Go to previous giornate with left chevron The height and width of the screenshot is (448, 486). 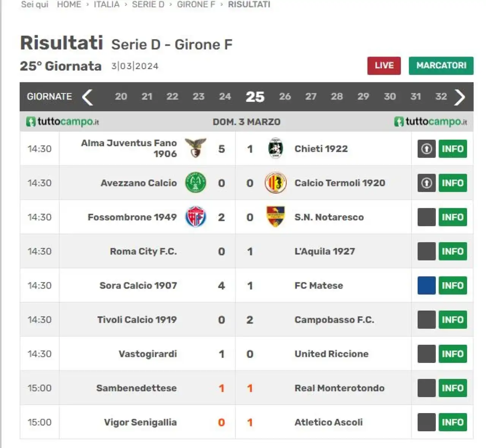point(87,97)
